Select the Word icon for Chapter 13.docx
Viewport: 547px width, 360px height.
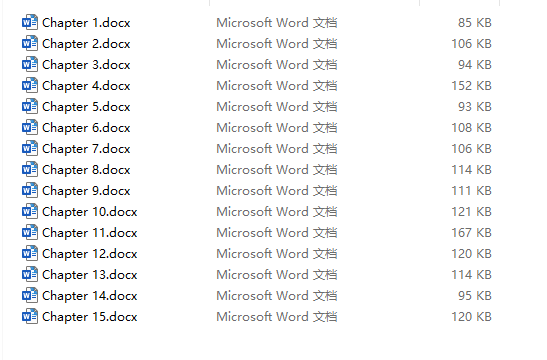click(30, 275)
